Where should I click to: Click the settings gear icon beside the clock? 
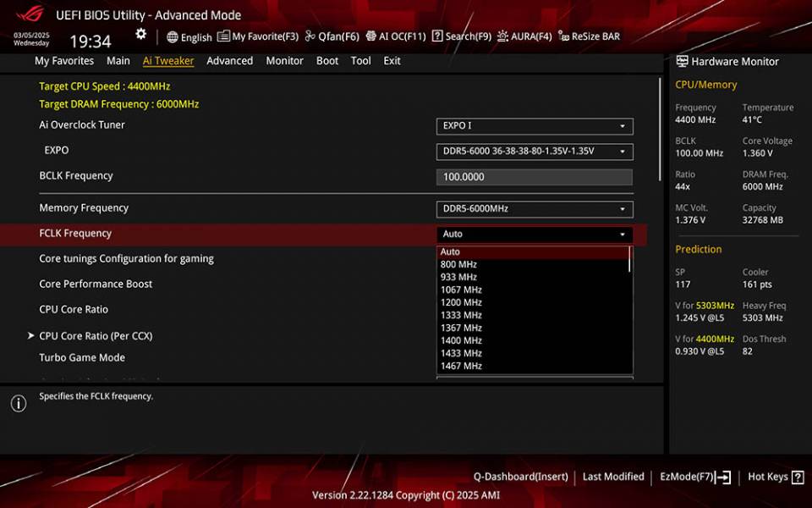141,34
